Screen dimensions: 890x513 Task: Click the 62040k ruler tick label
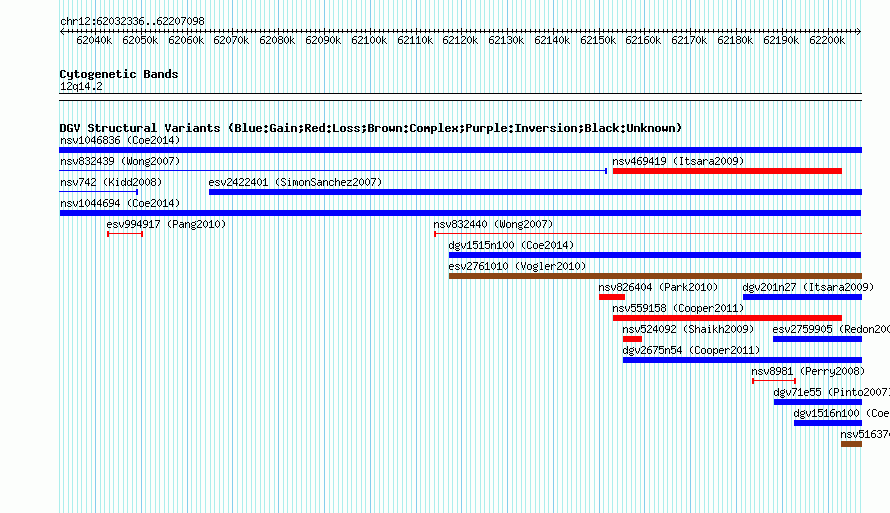[94, 40]
